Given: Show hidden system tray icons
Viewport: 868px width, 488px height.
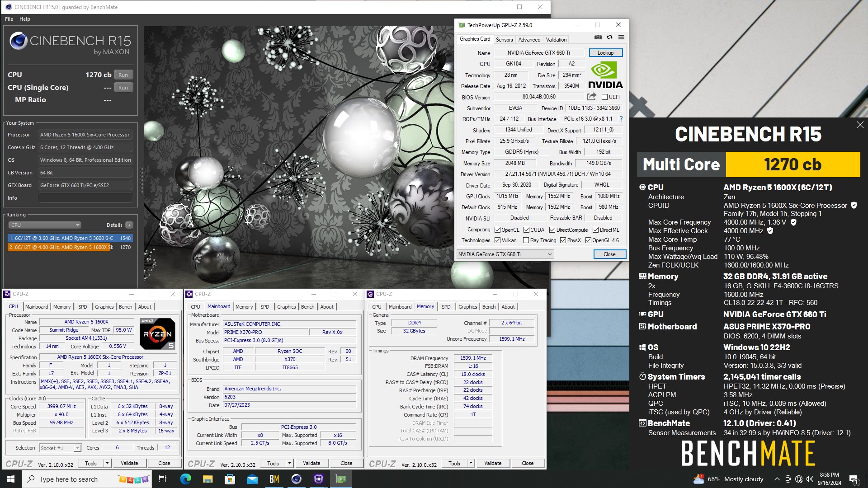Looking at the screenshot, I should point(777,479).
